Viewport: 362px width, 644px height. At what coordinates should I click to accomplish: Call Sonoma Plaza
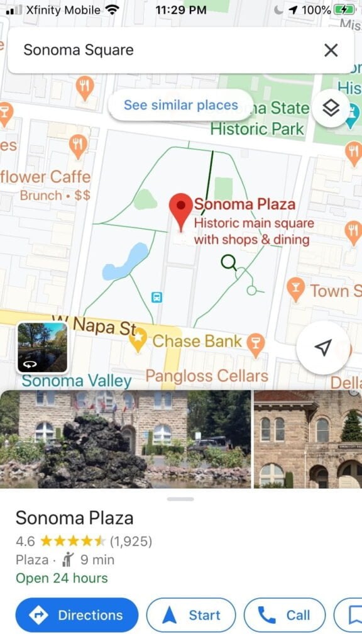(x=285, y=615)
